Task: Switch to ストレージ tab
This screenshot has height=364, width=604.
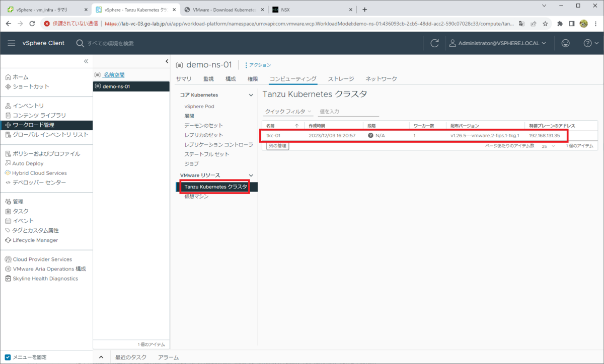Action: coord(341,79)
